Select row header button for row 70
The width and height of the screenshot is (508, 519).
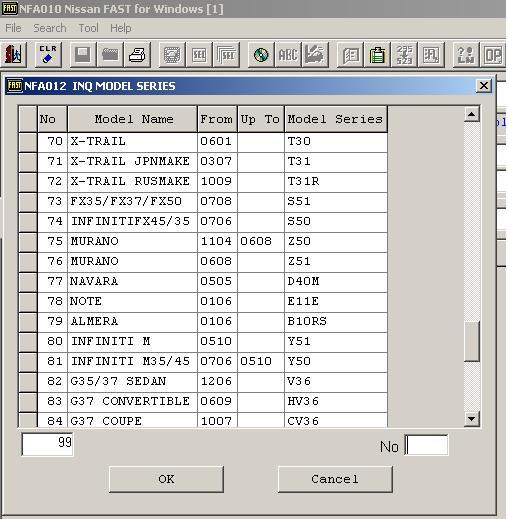pyautogui.click(x=28, y=142)
